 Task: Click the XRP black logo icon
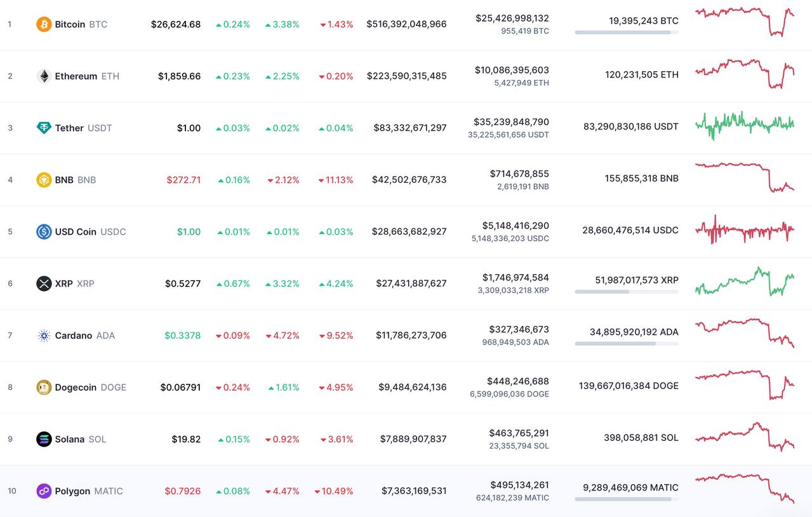coord(44,284)
